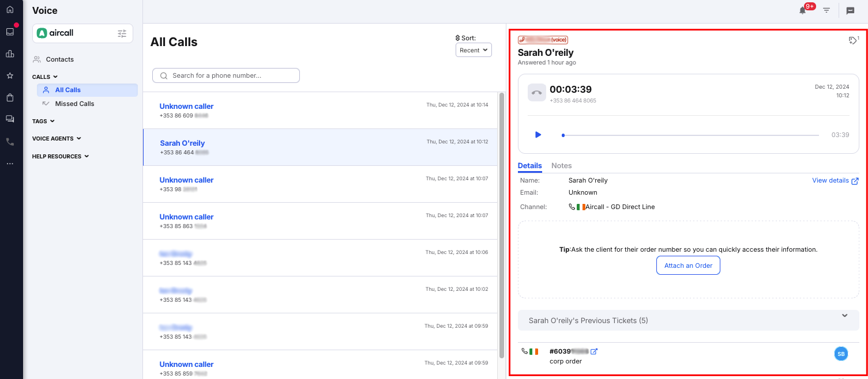The width and height of the screenshot is (868, 379).
Task: Open the call logged at 10:02
Action: 320,295
